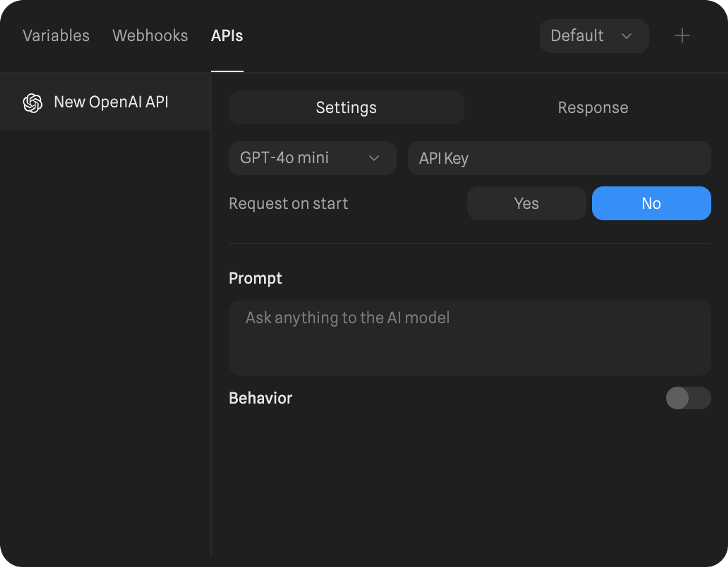Choose Yes for Request on start
The width and height of the screenshot is (728, 567).
[x=526, y=203]
